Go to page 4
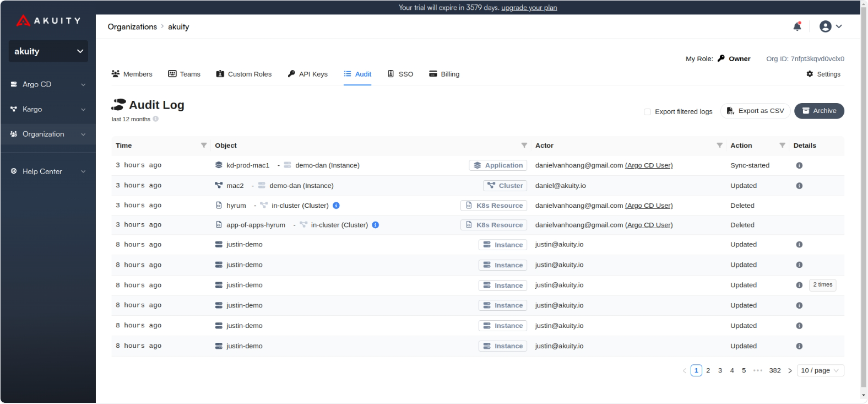 click(x=732, y=370)
